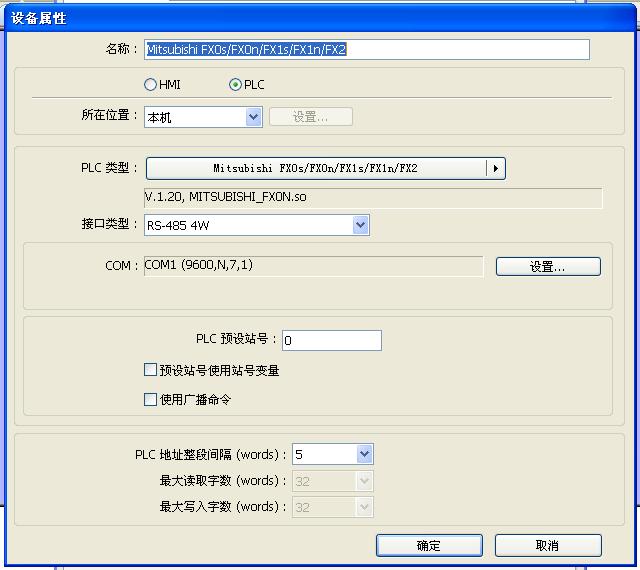The width and height of the screenshot is (640, 570).
Task: Confirm with the 确定 button
Action: (428, 545)
